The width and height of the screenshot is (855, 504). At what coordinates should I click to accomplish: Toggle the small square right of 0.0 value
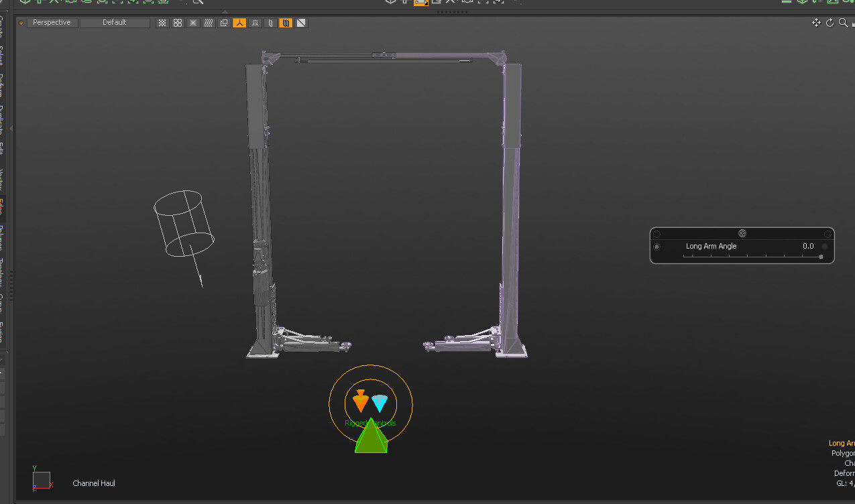tap(825, 247)
